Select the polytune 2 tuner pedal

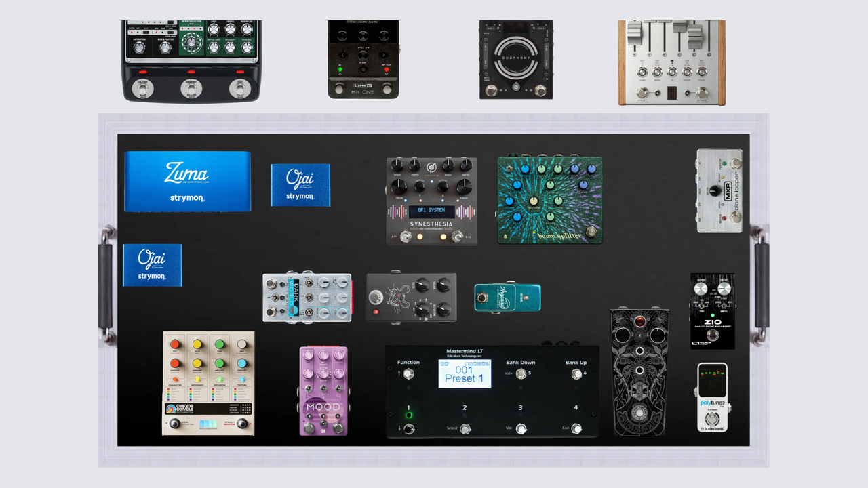pos(712,397)
